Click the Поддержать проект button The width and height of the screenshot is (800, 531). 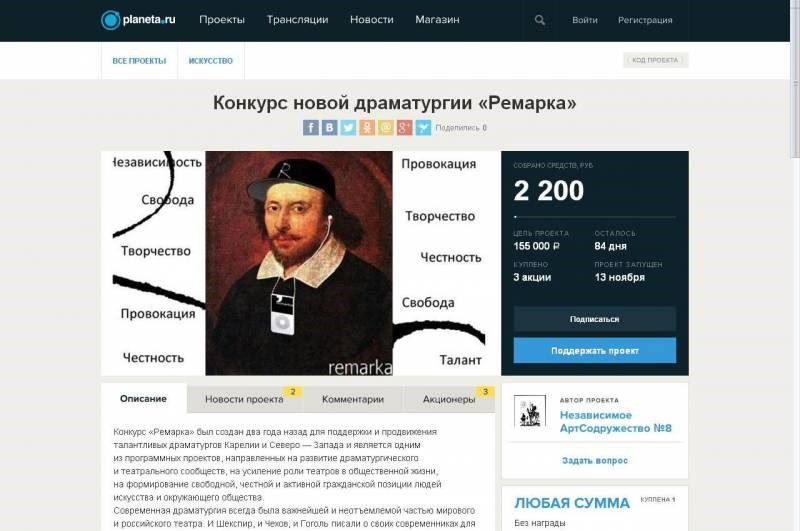pyautogui.click(x=594, y=350)
